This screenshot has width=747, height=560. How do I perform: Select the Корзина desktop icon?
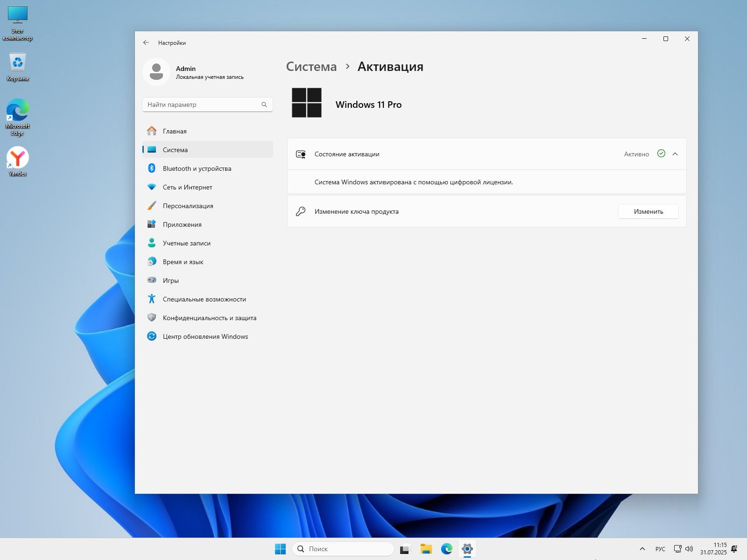point(18,67)
